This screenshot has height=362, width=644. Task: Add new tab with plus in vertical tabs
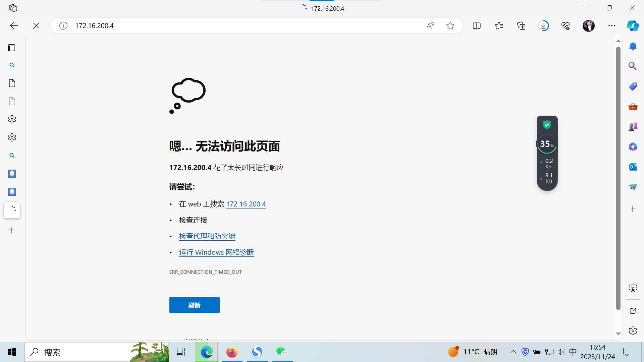(x=12, y=230)
